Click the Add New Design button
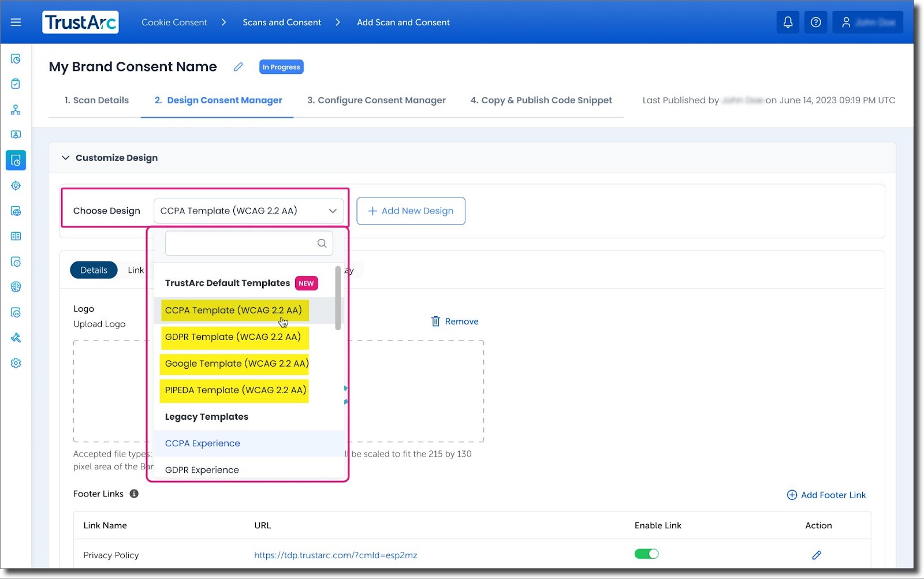This screenshot has width=924, height=579. [x=411, y=211]
